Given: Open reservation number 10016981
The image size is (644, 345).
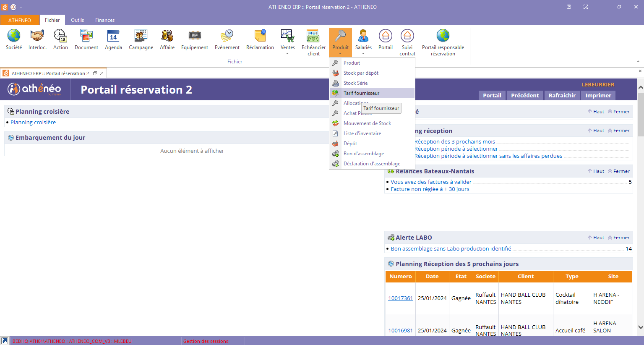Looking at the screenshot, I should [401, 331].
